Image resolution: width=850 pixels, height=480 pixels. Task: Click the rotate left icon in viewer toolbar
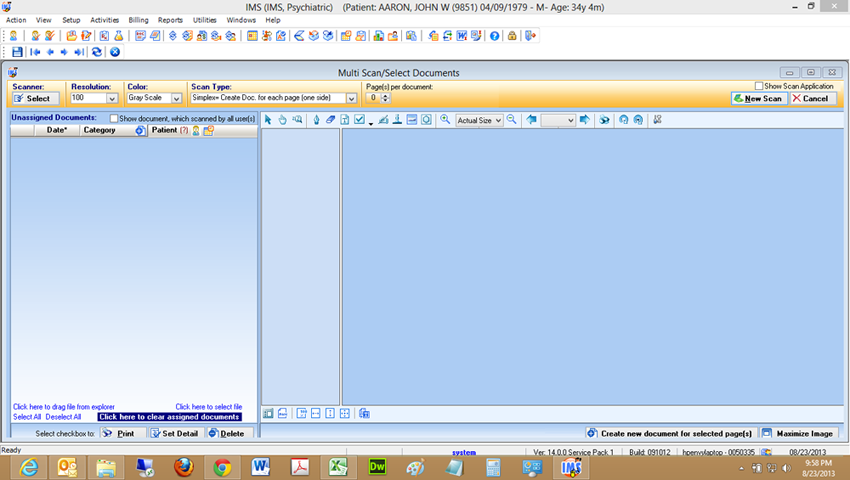point(623,120)
